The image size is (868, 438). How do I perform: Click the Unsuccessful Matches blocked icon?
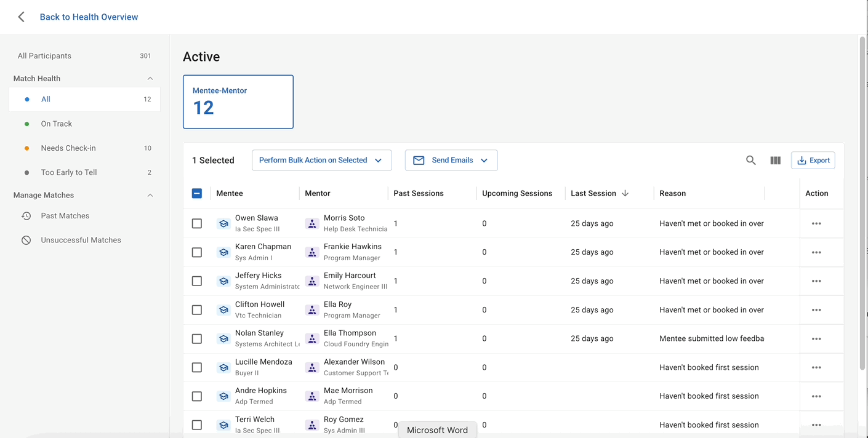pyautogui.click(x=26, y=241)
